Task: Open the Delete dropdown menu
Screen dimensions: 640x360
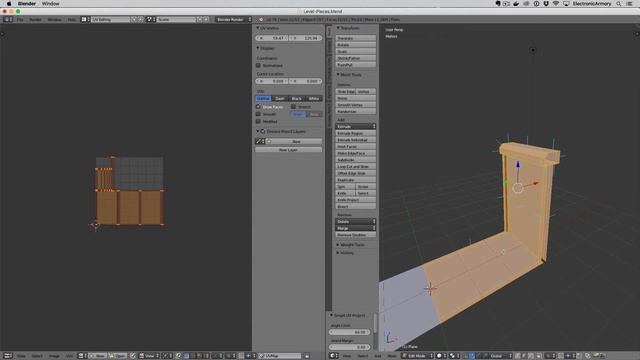Action: pos(356,222)
